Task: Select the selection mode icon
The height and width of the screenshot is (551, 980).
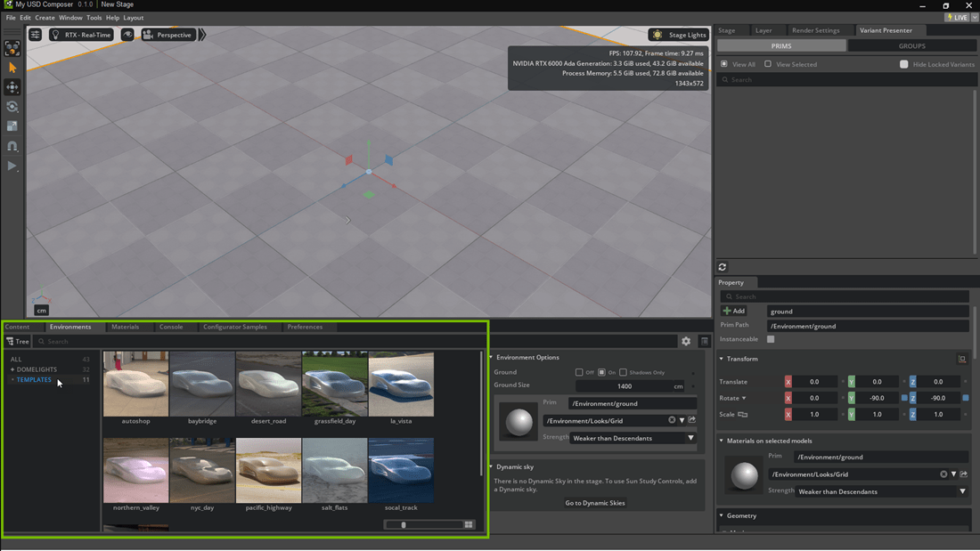Action: click(x=12, y=48)
